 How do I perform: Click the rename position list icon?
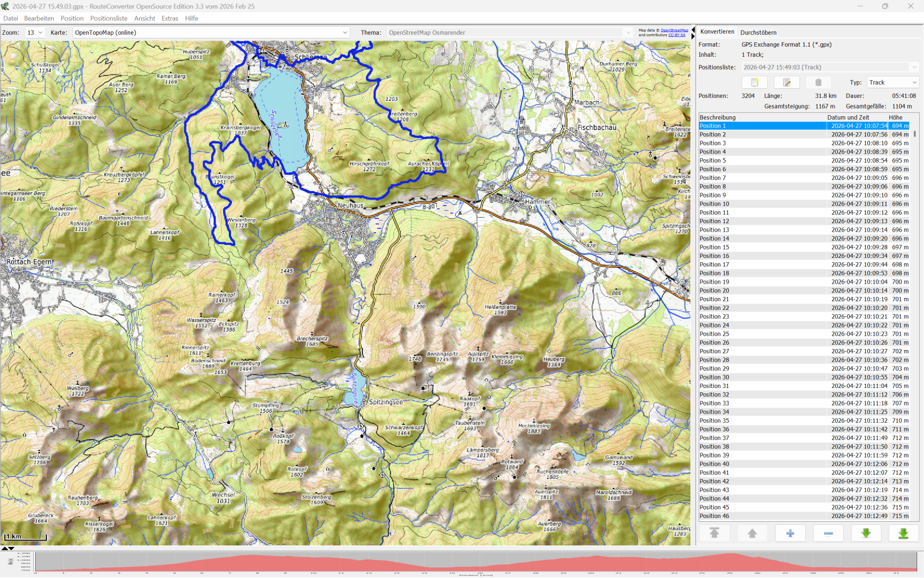[x=787, y=82]
